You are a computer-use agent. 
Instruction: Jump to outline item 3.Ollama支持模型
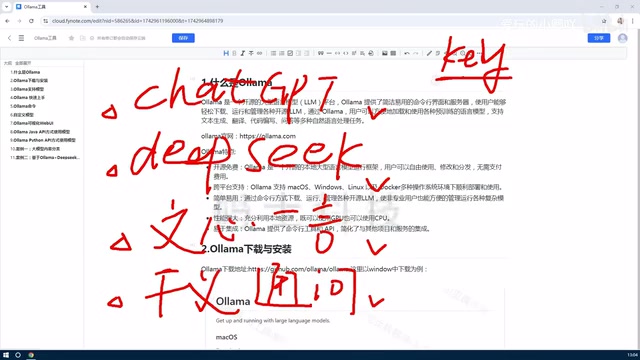[27, 89]
